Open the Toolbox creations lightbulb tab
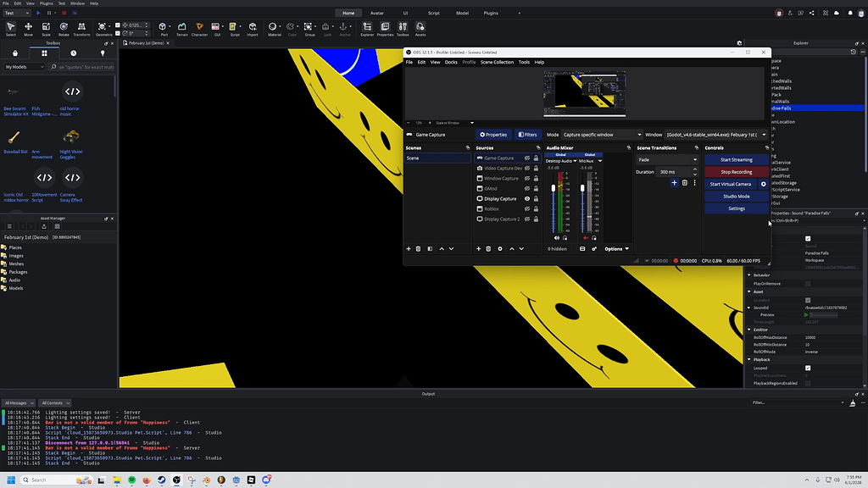This screenshot has height=488, width=868. click(103, 53)
